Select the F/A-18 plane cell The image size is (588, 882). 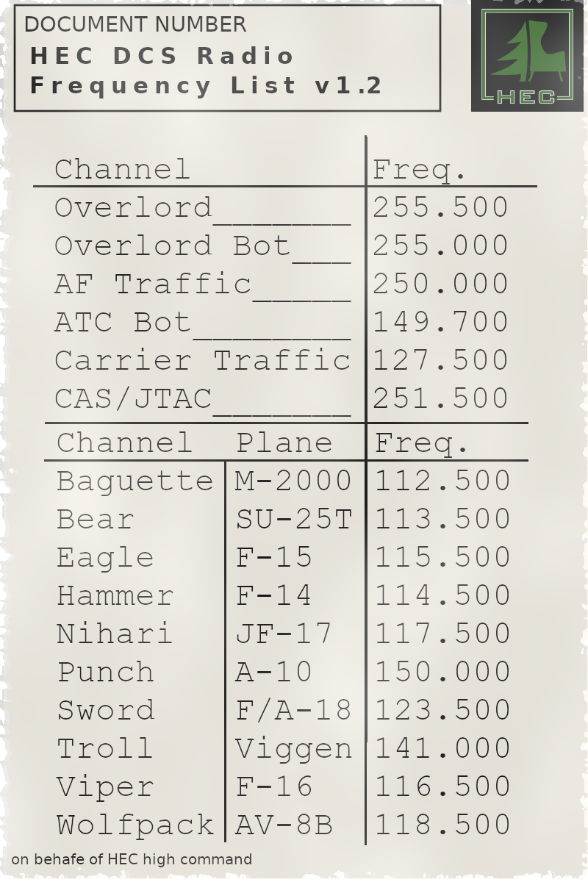[293, 711]
